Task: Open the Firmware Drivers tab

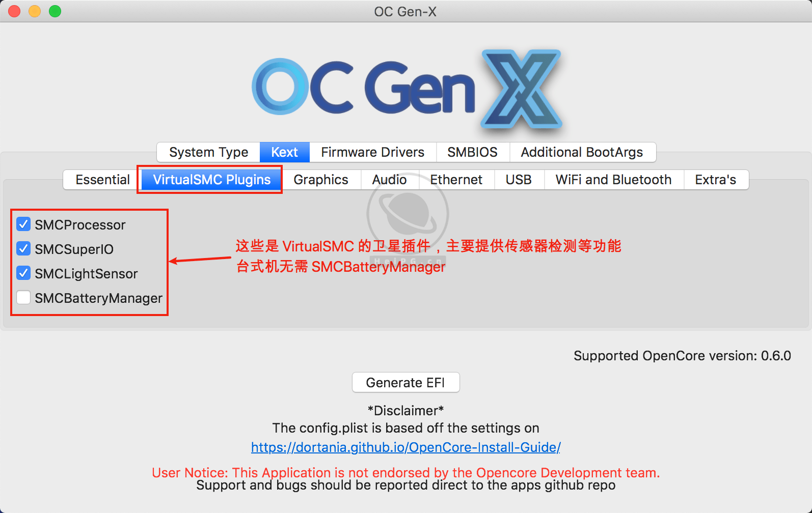Action: point(372,152)
